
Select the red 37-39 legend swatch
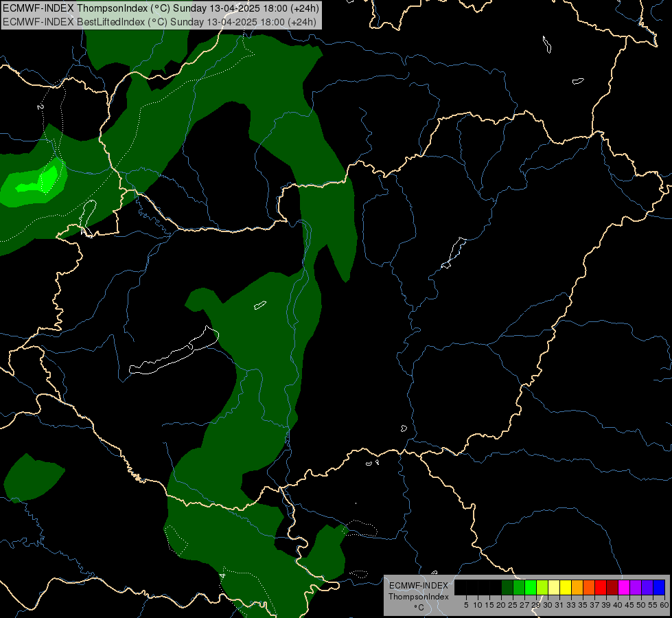[601, 587]
